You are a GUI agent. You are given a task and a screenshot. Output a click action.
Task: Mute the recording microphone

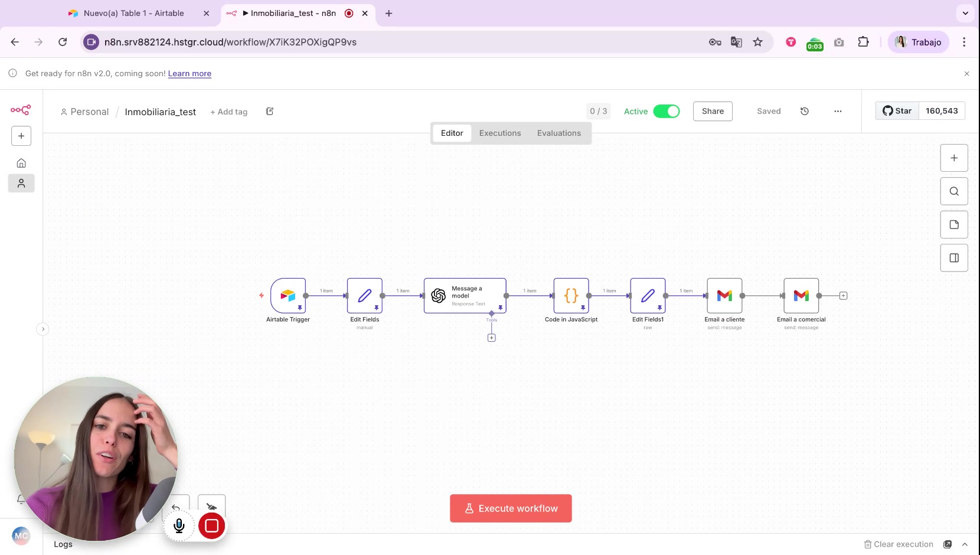click(179, 525)
